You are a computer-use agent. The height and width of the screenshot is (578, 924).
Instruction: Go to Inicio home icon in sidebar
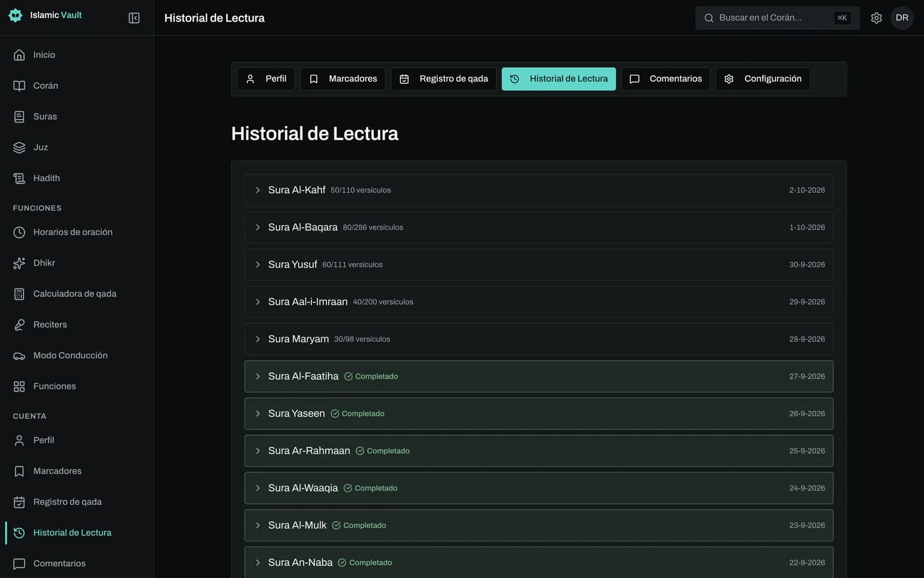(19, 55)
